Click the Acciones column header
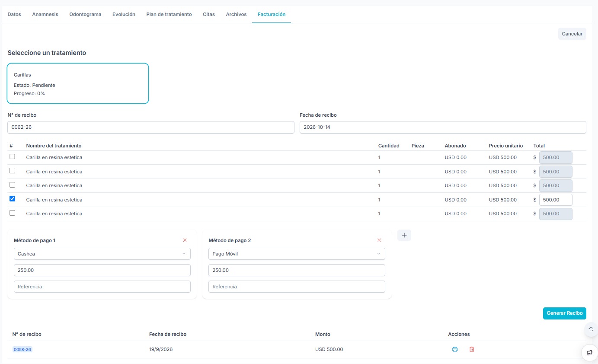The image size is (598, 364). (x=459, y=334)
